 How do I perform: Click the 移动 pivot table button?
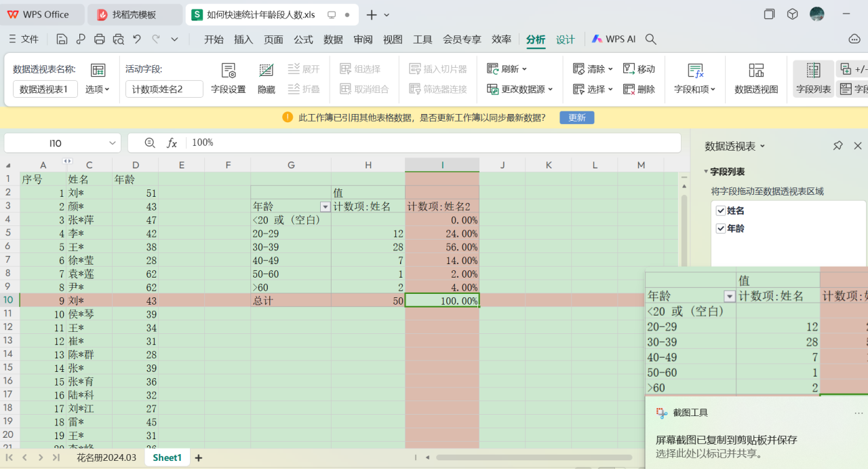pyautogui.click(x=639, y=69)
